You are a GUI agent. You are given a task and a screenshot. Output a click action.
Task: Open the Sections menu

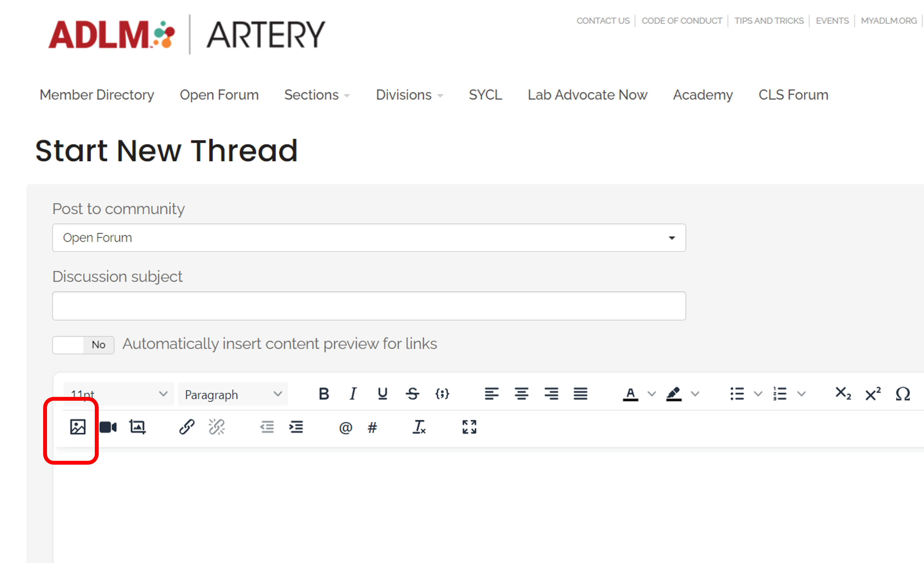click(317, 95)
